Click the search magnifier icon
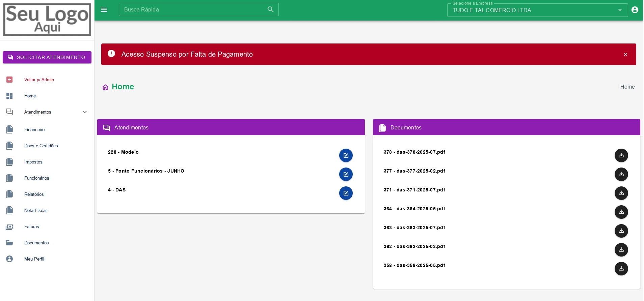 pos(270,9)
